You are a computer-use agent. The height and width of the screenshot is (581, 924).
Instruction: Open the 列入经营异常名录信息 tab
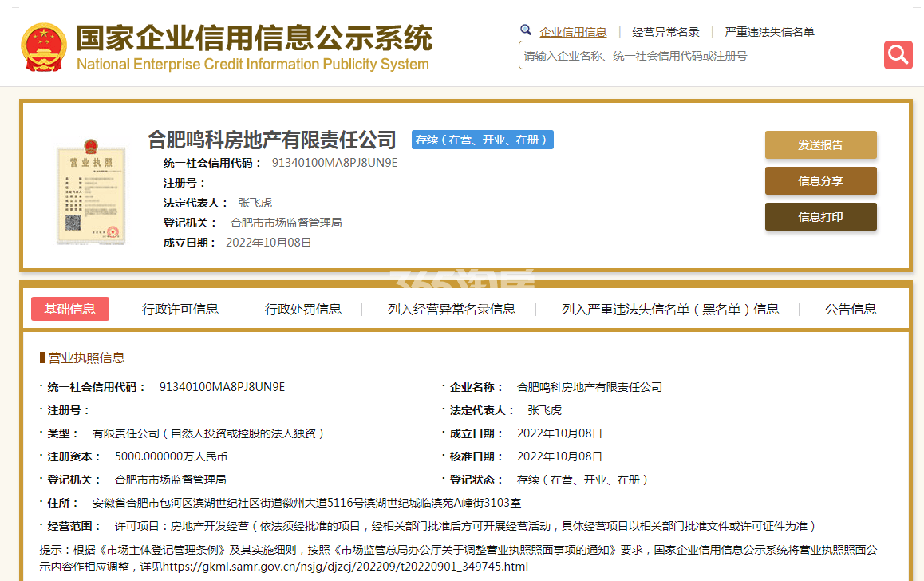click(452, 309)
